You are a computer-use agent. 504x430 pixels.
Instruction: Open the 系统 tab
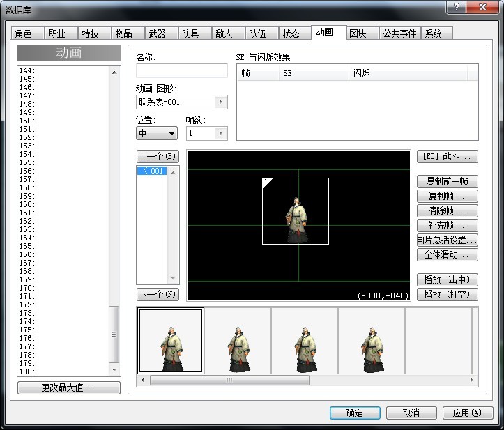point(436,33)
